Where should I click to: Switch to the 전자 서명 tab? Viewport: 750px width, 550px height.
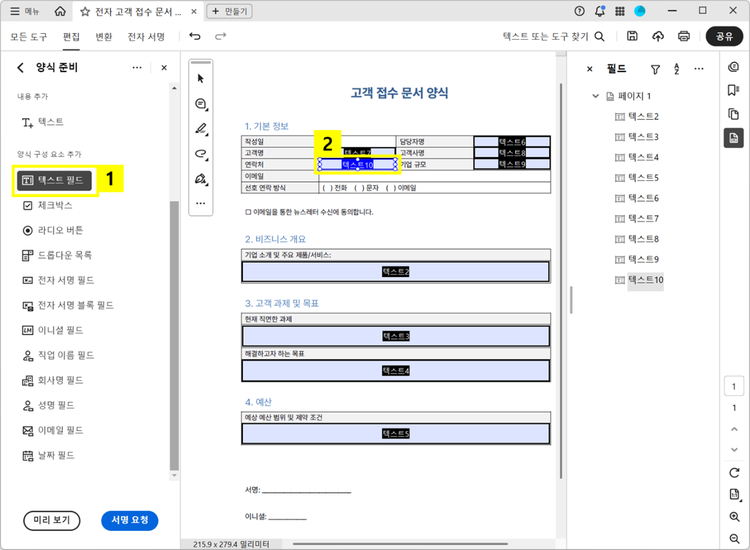point(146,37)
